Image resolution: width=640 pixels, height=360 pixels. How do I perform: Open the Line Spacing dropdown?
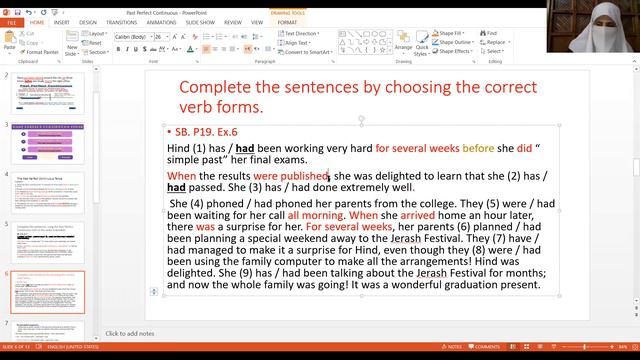[257, 37]
